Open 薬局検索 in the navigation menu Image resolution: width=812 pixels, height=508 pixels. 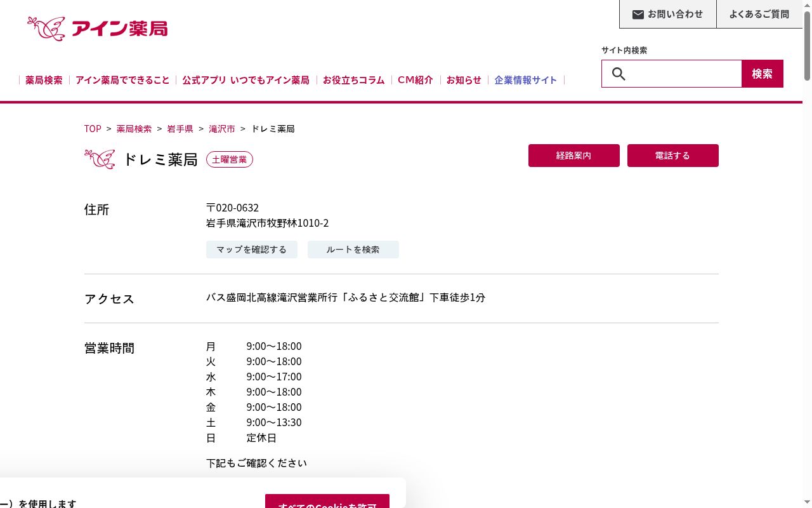(x=44, y=80)
